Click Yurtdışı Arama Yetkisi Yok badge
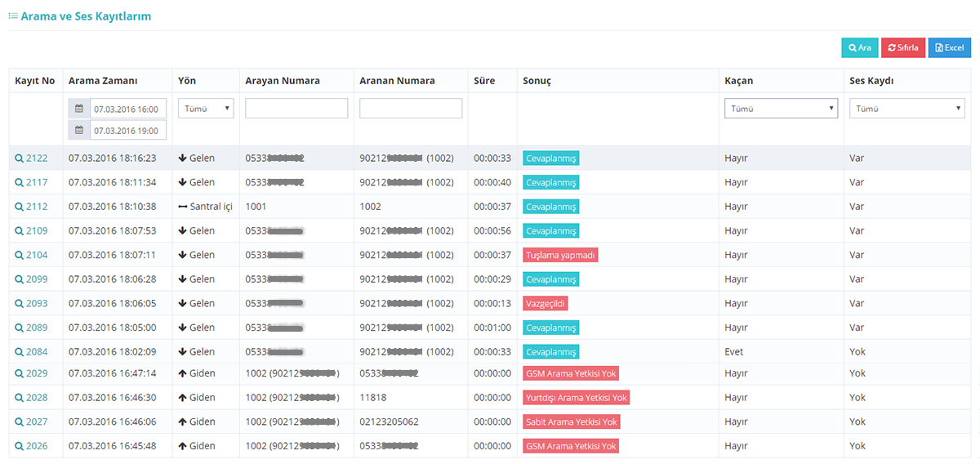This screenshot has height=464, width=980. pos(576,398)
